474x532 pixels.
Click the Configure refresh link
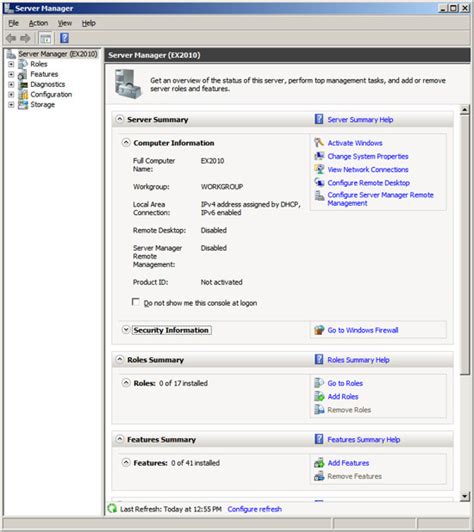point(254,509)
